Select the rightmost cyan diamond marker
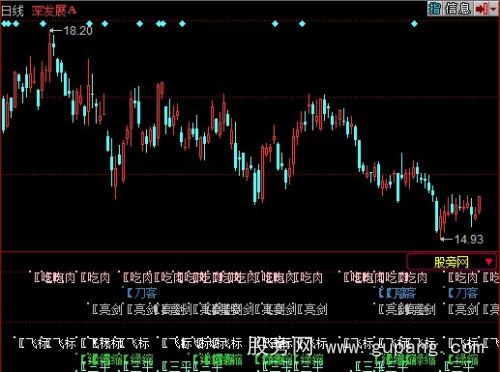500x372 pixels. pos(414,24)
